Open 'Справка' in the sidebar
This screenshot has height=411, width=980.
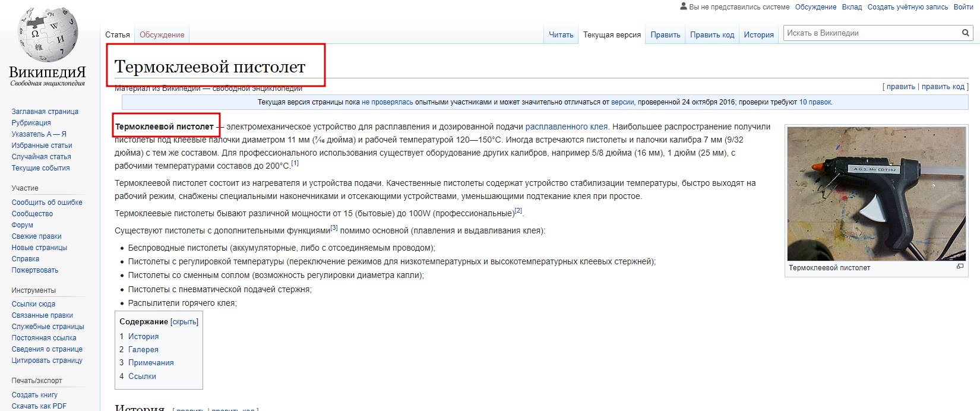tap(26, 258)
